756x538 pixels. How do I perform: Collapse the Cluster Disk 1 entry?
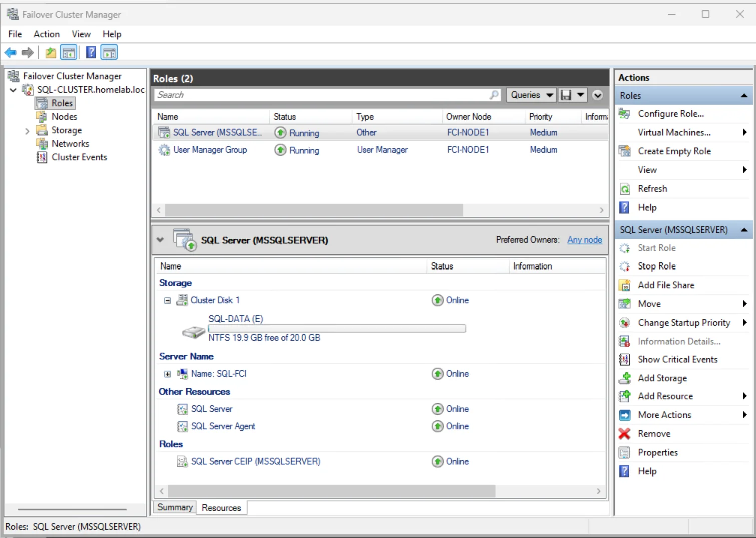[x=168, y=301]
